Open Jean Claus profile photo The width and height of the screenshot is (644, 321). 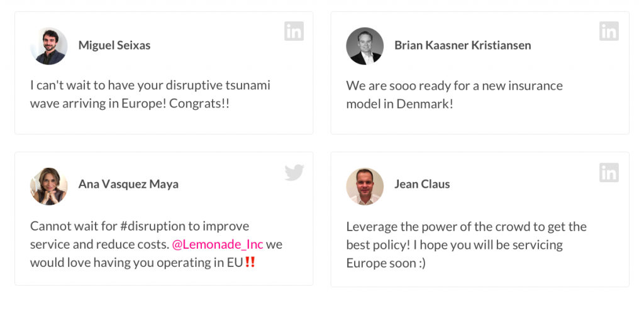point(365,187)
